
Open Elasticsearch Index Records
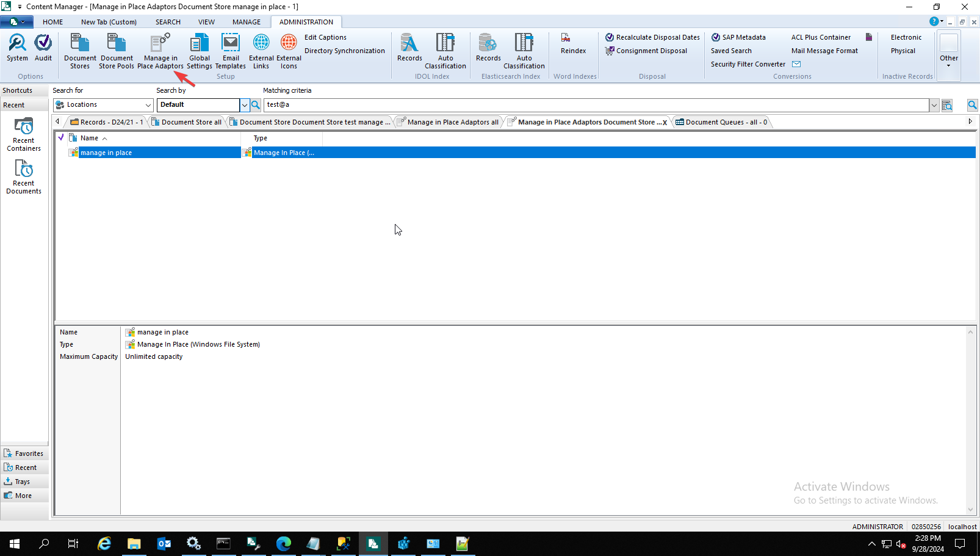pos(488,48)
